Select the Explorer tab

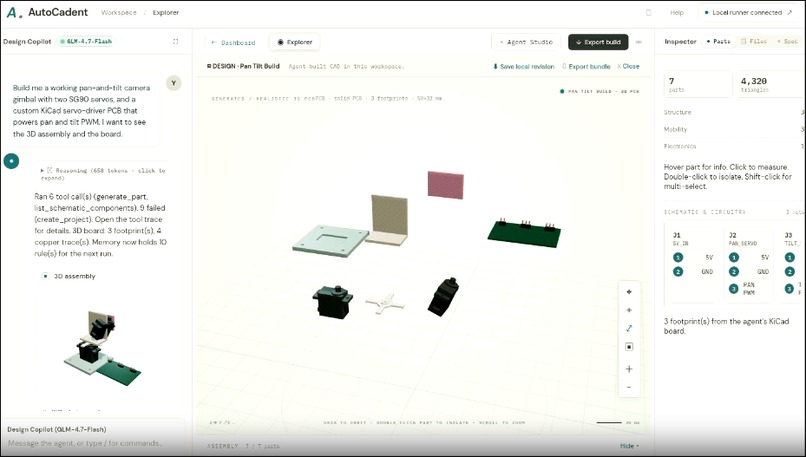tap(295, 42)
